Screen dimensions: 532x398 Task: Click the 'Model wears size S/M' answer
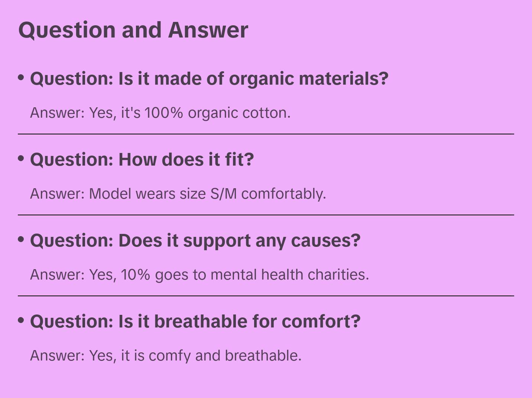tap(178, 194)
